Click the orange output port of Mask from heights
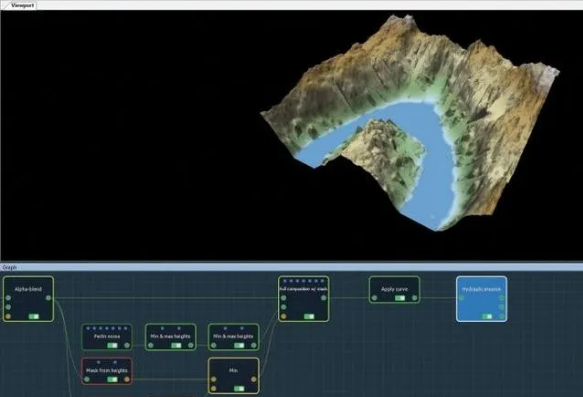This screenshot has height=397, width=583. coord(127,380)
